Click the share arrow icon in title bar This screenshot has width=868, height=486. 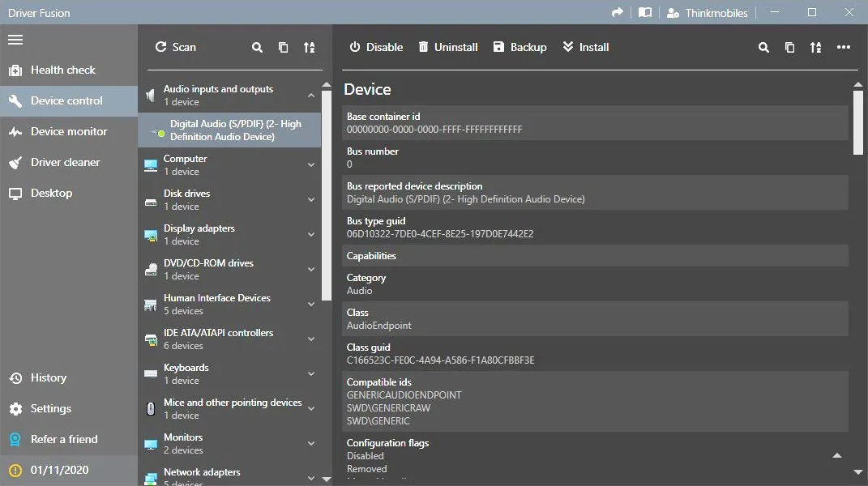(x=618, y=12)
